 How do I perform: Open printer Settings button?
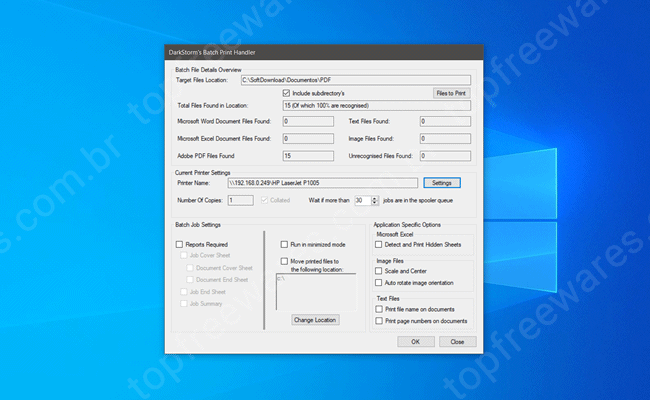click(440, 183)
